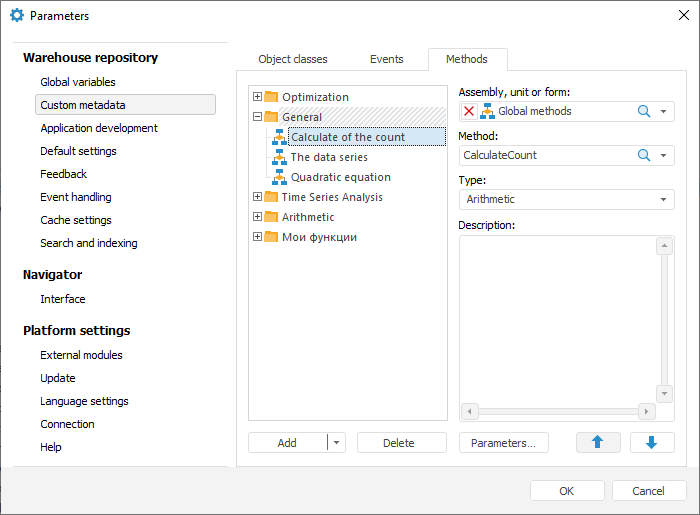Open the Method field dropdown arrow

pyautogui.click(x=664, y=155)
